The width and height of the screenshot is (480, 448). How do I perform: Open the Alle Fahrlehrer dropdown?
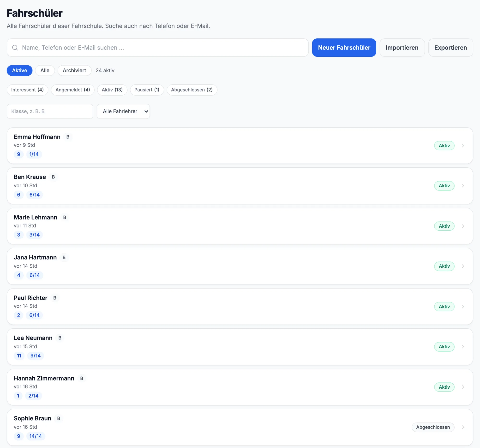tap(123, 111)
